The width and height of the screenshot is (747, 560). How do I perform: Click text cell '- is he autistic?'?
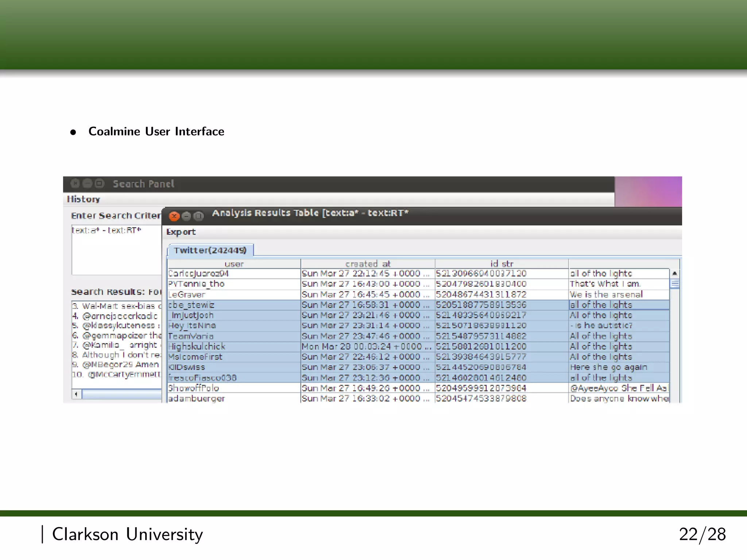(619, 326)
